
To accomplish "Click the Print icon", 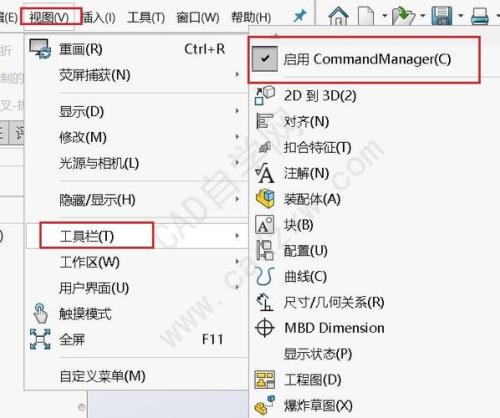I will 480,16.
